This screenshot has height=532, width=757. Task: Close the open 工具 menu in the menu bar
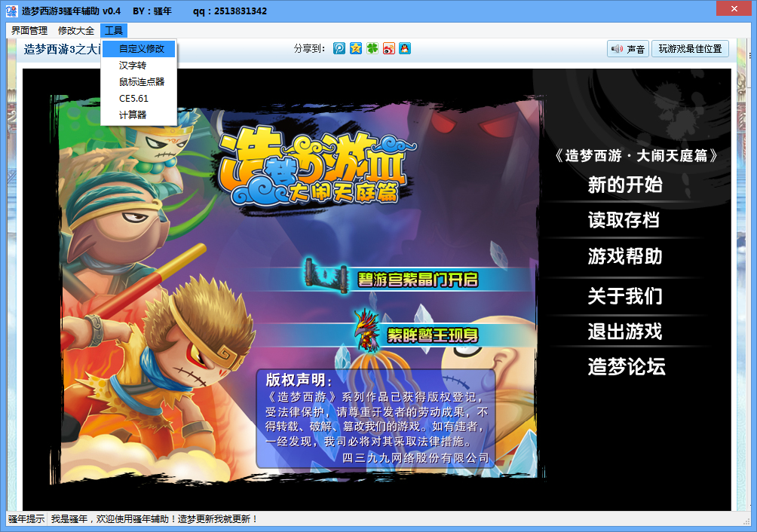tap(114, 30)
